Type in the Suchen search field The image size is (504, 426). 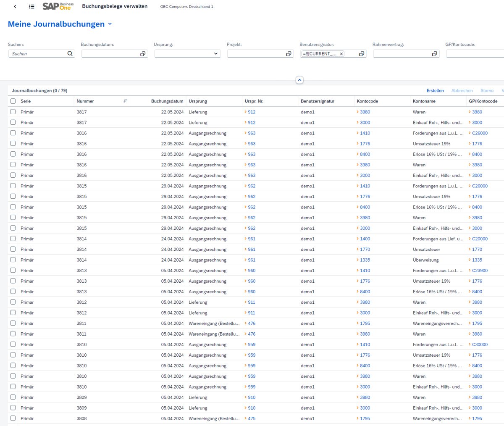coord(38,54)
